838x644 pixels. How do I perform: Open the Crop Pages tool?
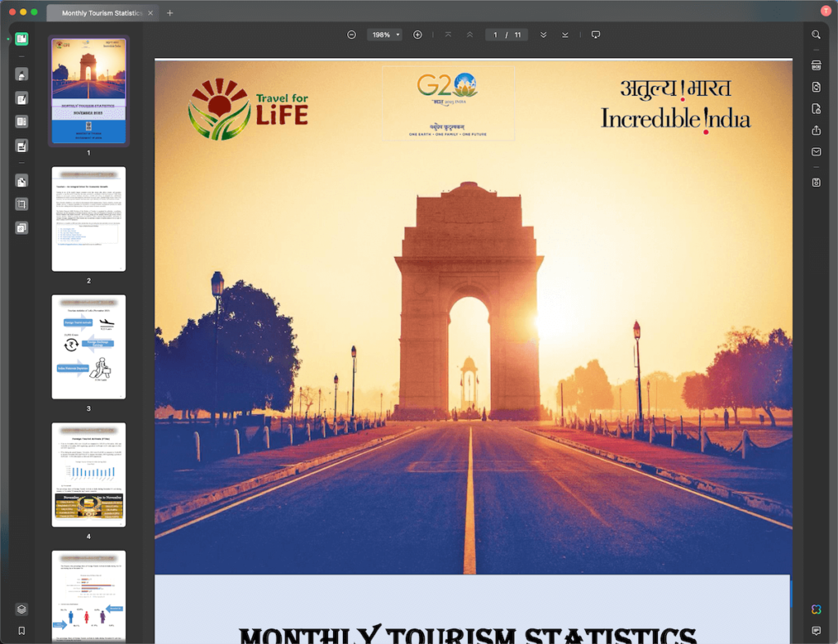(x=21, y=204)
